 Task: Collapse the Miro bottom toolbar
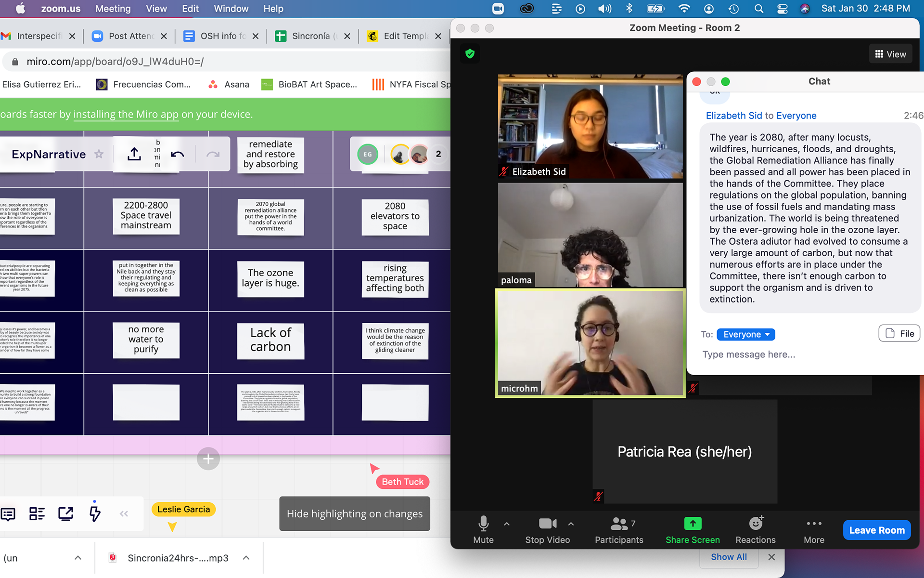(124, 514)
